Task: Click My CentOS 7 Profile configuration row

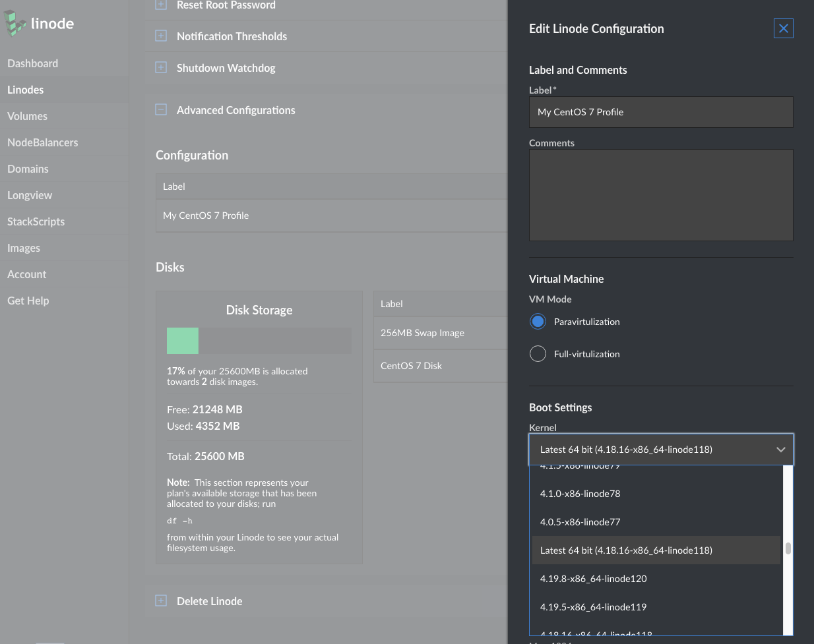Action: click(331, 216)
